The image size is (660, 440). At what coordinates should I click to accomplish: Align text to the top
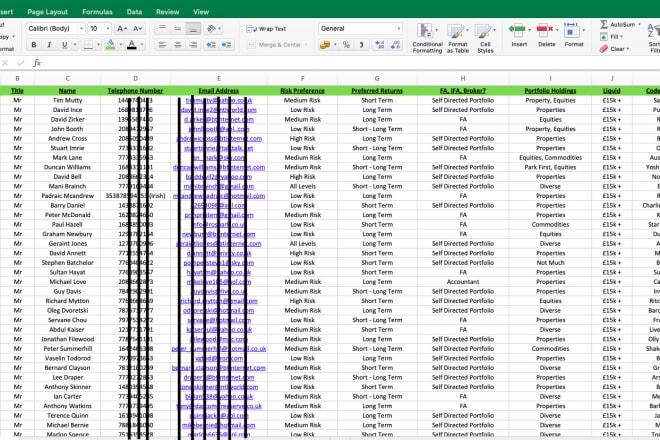(162, 29)
